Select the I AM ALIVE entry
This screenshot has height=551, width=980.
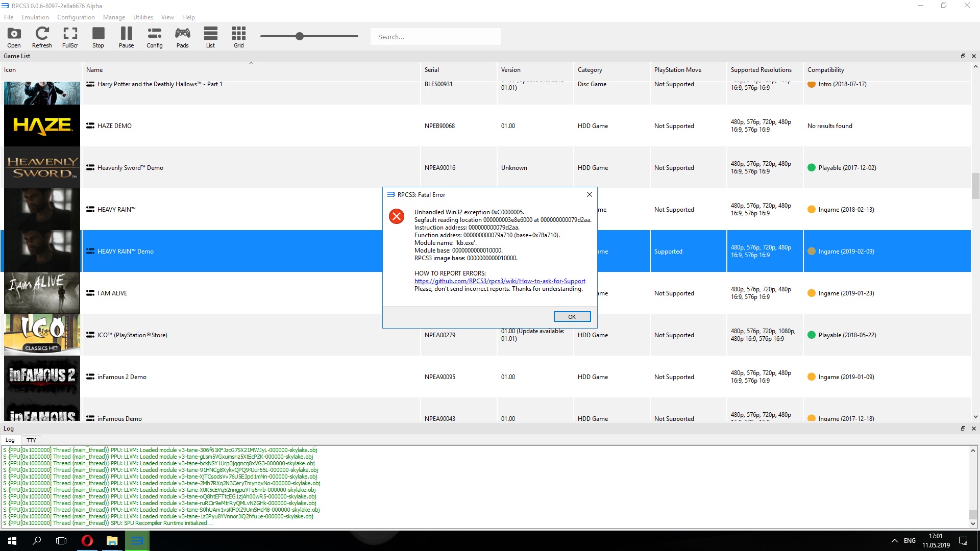pyautogui.click(x=112, y=293)
